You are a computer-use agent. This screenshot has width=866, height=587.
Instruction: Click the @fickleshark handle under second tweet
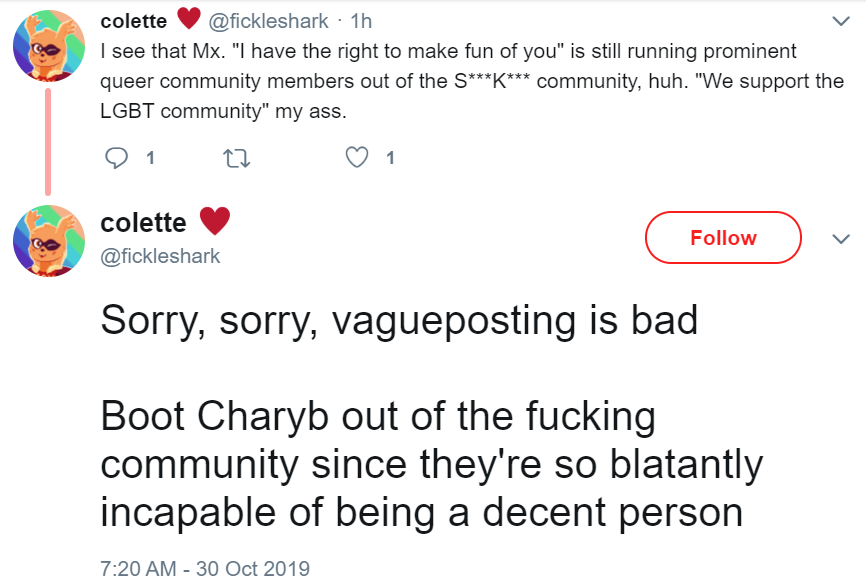tap(160, 256)
